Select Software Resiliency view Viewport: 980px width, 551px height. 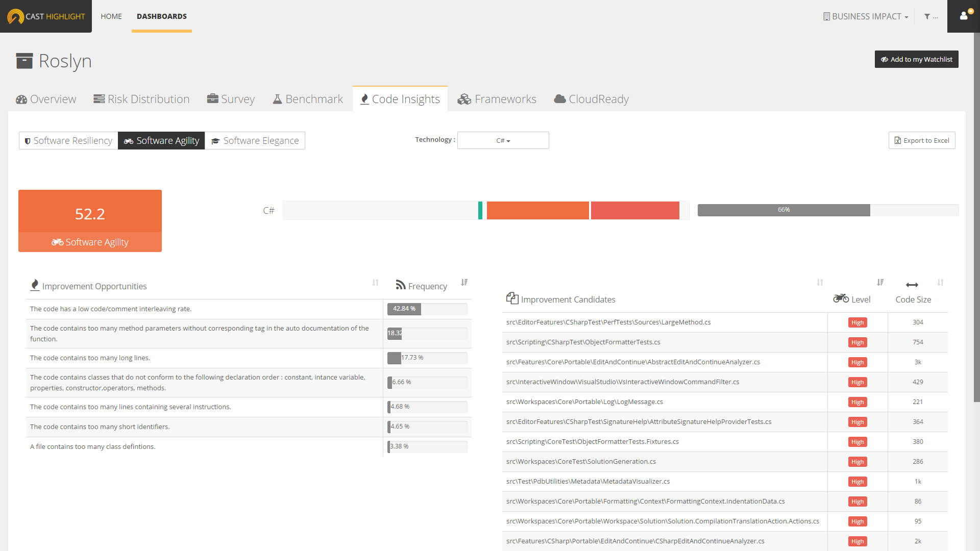tap(68, 141)
